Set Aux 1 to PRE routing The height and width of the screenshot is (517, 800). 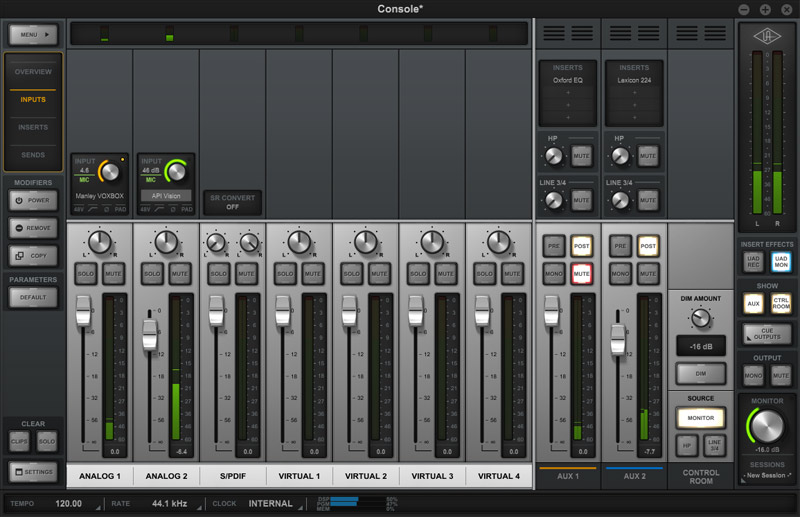[554, 246]
